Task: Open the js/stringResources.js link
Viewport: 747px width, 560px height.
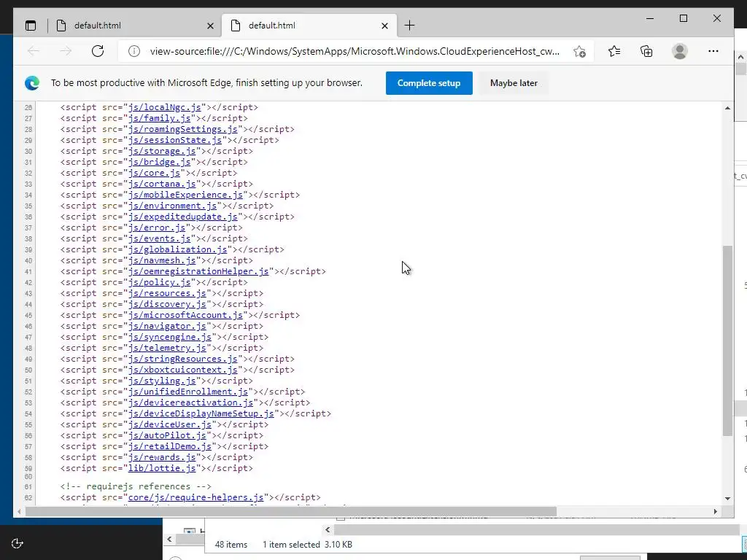Action: (x=183, y=359)
